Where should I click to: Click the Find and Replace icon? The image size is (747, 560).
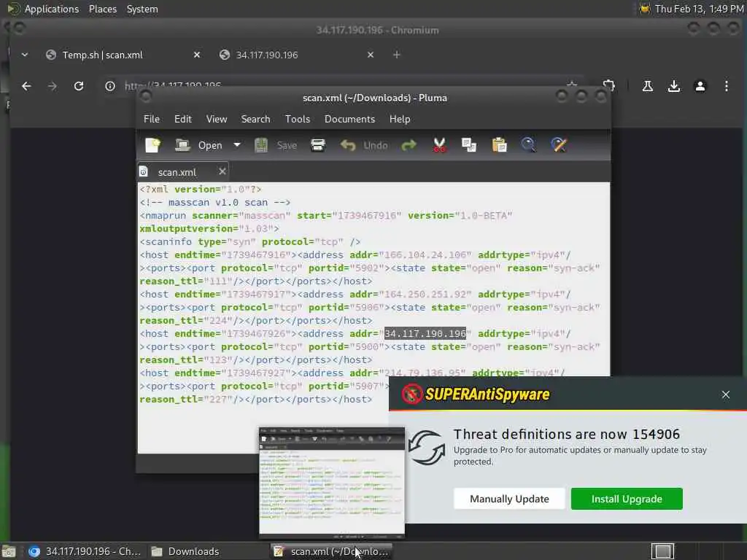point(559,145)
